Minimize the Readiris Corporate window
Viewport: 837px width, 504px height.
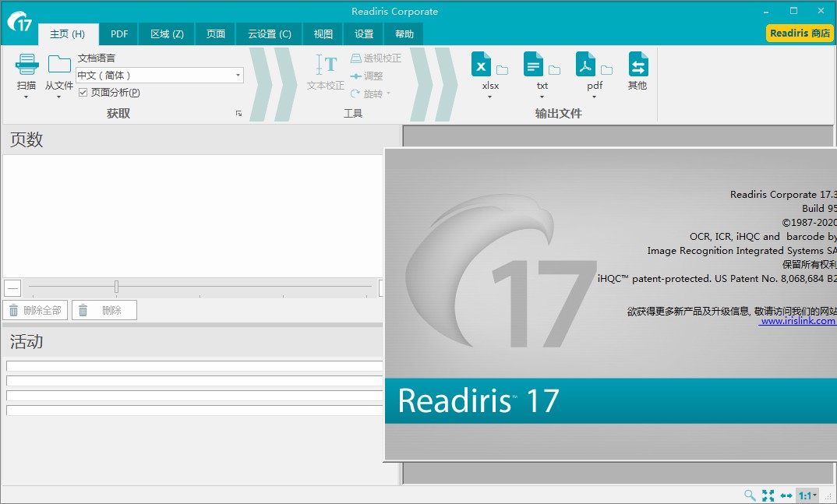(x=766, y=11)
